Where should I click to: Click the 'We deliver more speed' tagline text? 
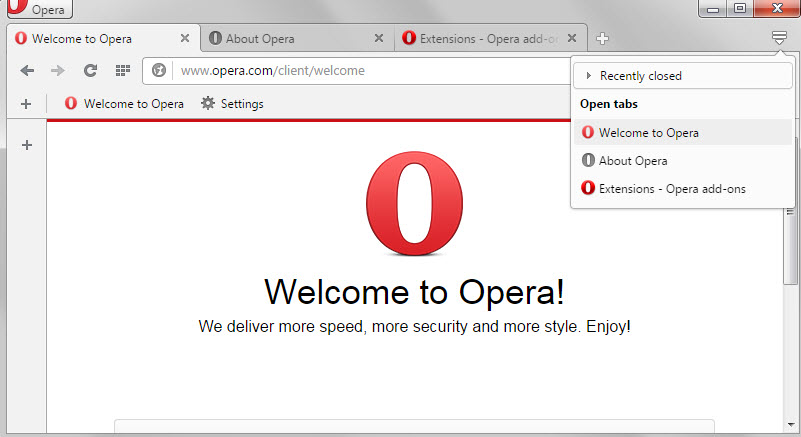tap(414, 326)
